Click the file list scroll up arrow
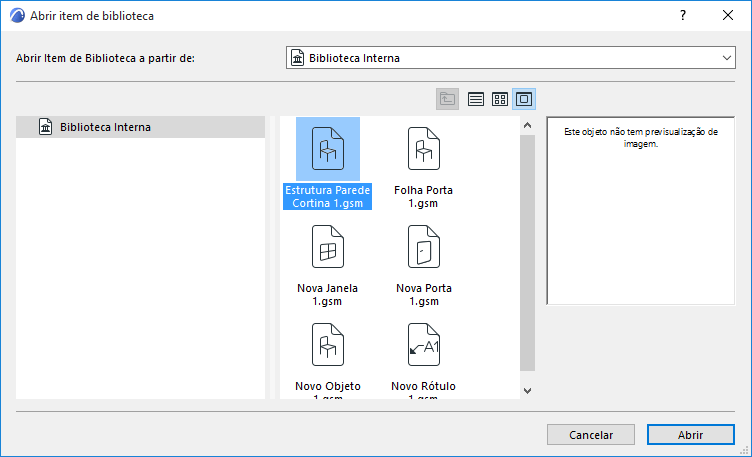752x457 pixels. pos(528,126)
